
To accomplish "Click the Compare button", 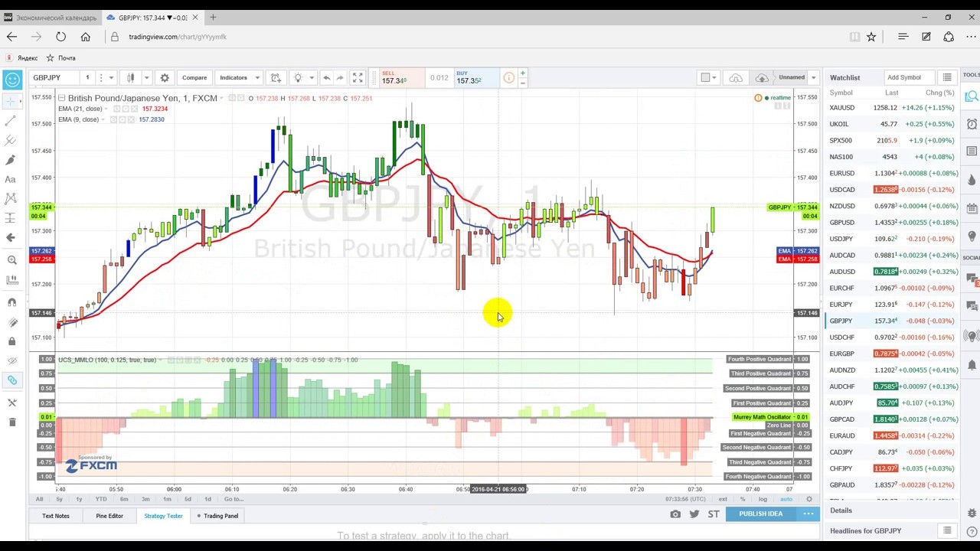I will (194, 77).
